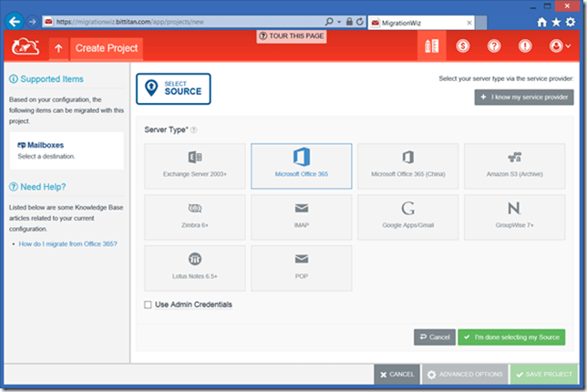Select Amazon S3 (Archive) source
587x392 pixels.
514,165
